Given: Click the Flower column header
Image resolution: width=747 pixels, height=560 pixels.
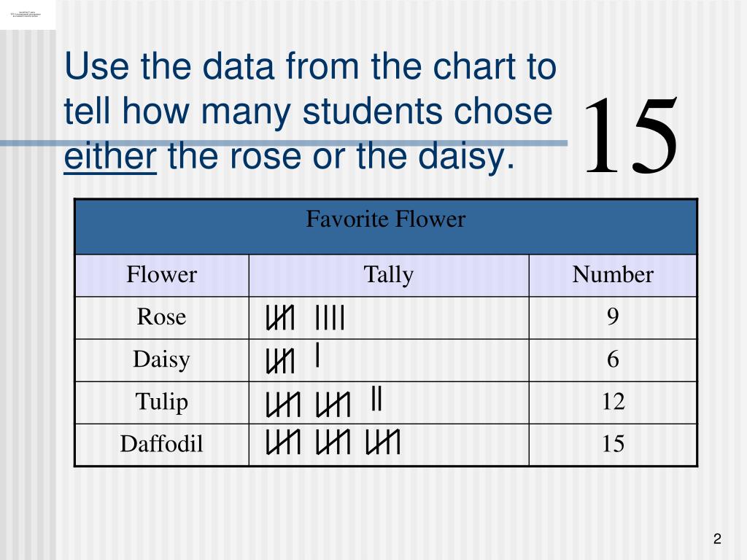Looking at the screenshot, I should coord(162,275).
